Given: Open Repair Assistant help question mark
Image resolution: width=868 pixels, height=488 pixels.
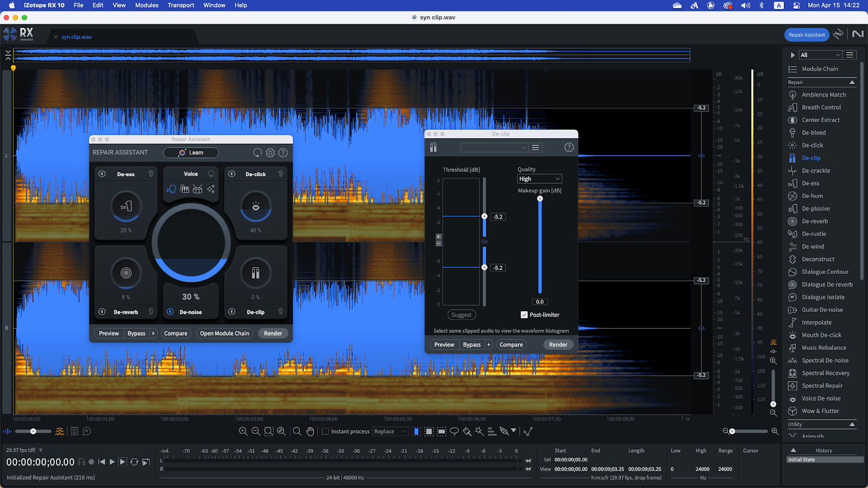Looking at the screenshot, I should point(283,153).
